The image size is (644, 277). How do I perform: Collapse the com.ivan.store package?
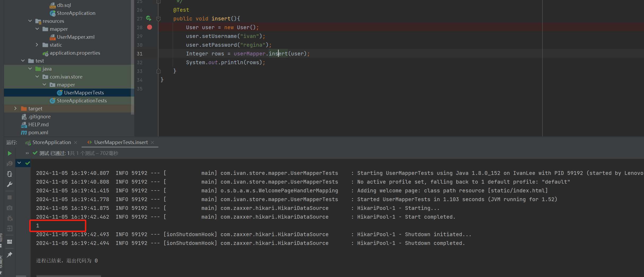coord(37,77)
